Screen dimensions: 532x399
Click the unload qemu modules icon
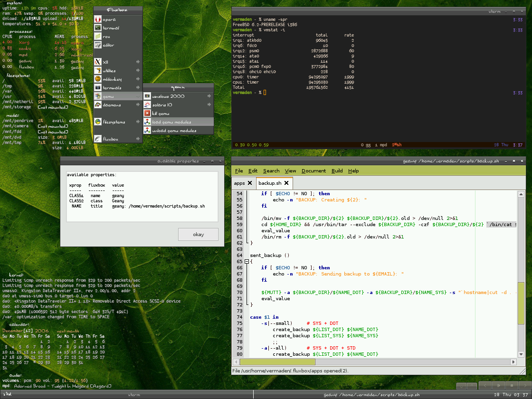(x=148, y=131)
